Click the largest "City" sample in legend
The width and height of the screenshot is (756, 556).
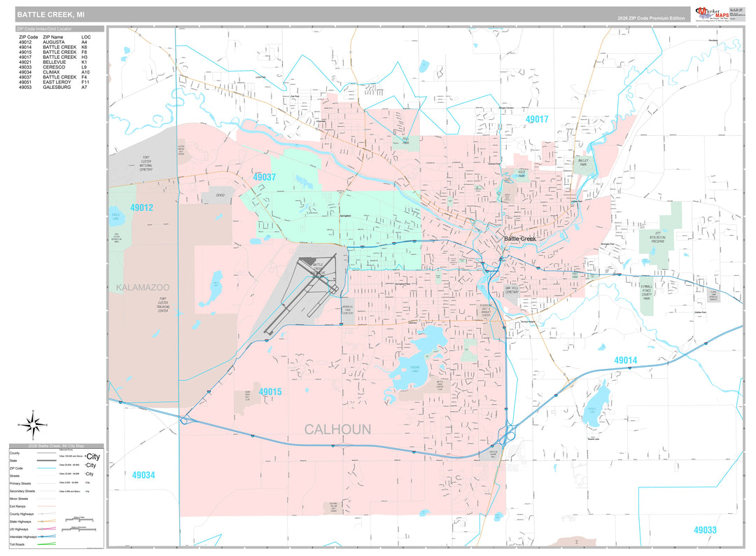92,456
